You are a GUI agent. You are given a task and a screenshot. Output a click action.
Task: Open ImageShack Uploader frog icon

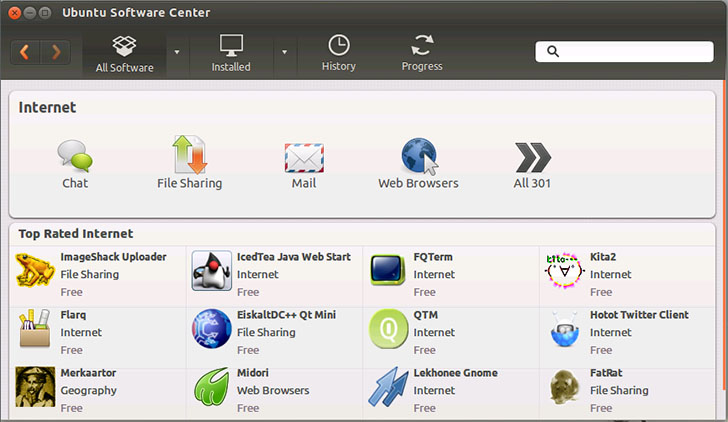tap(34, 270)
